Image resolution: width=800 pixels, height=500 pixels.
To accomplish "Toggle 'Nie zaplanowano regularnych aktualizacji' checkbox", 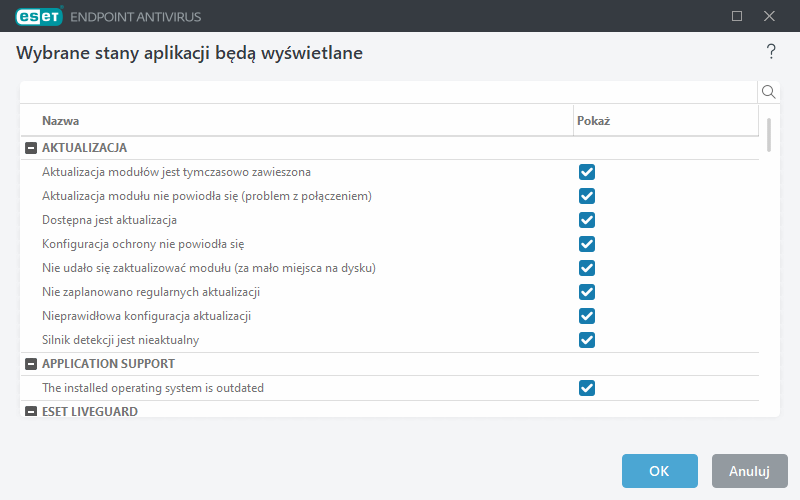I will point(587,292).
